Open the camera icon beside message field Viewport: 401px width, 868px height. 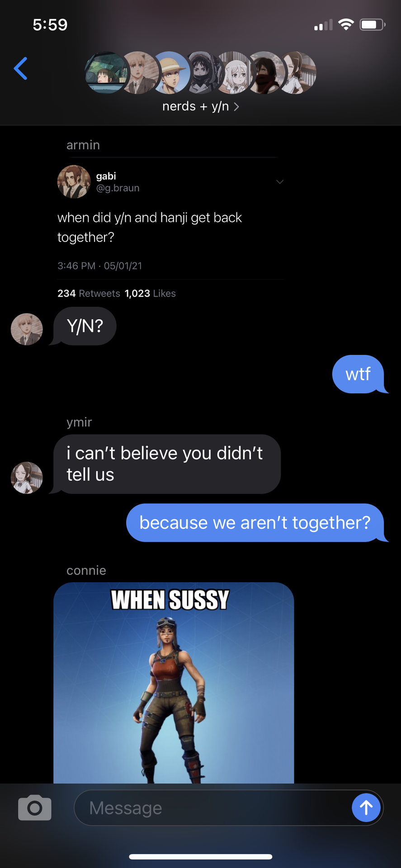(35, 807)
